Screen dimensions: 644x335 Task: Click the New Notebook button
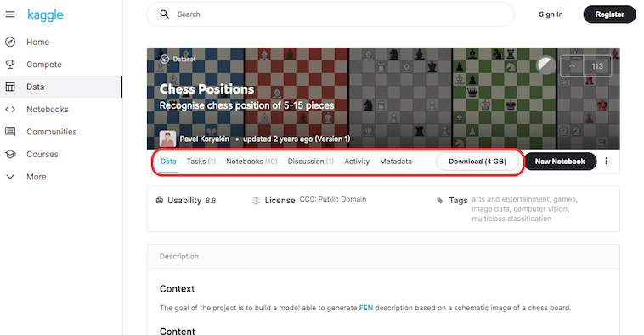(x=560, y=162)
